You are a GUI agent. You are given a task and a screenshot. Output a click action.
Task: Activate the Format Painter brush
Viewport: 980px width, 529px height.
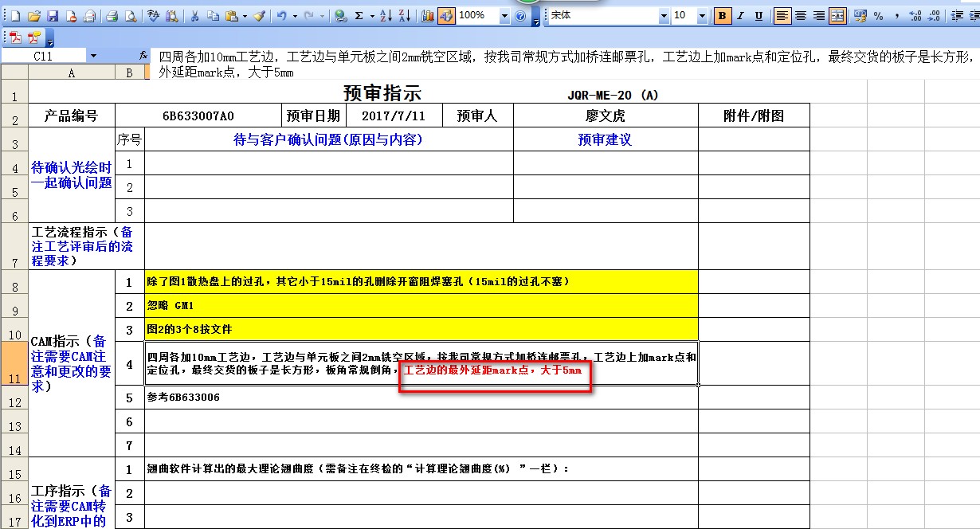(x=260, y=16)
